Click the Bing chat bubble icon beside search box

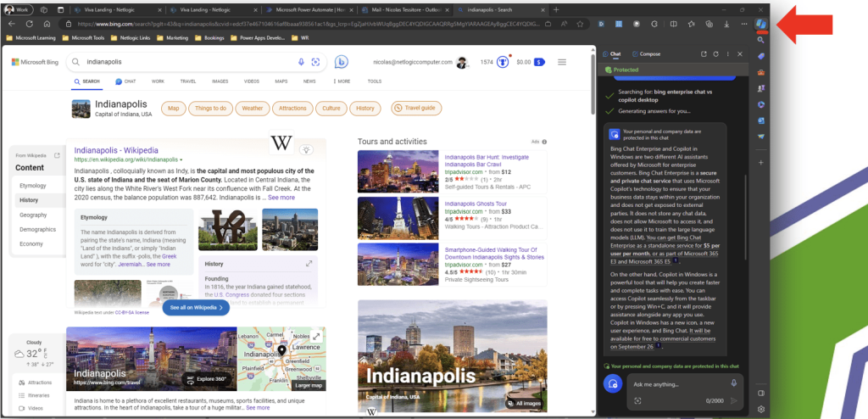(x=342, y=62)
